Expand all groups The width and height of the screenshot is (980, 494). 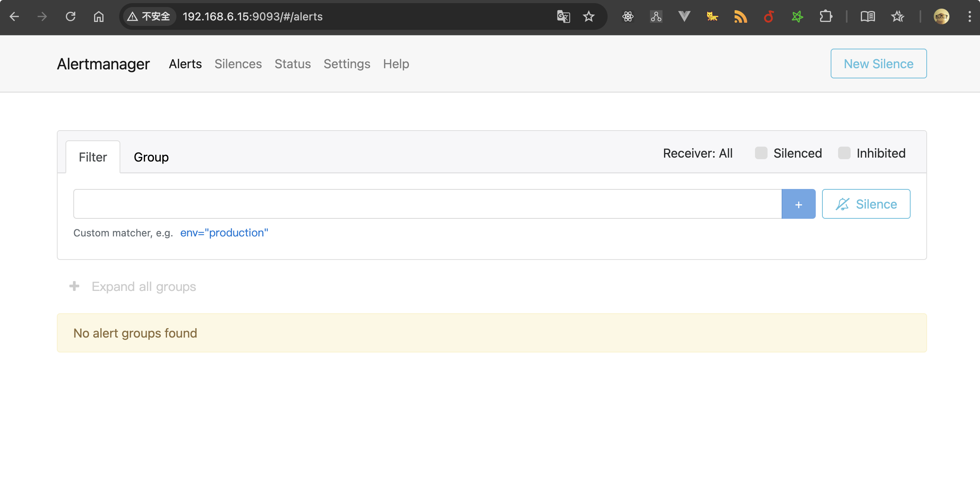coord(144,287)
